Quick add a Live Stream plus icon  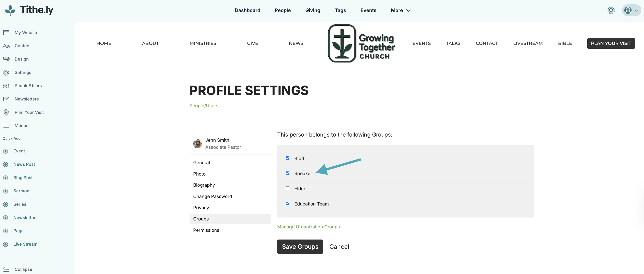5,244
